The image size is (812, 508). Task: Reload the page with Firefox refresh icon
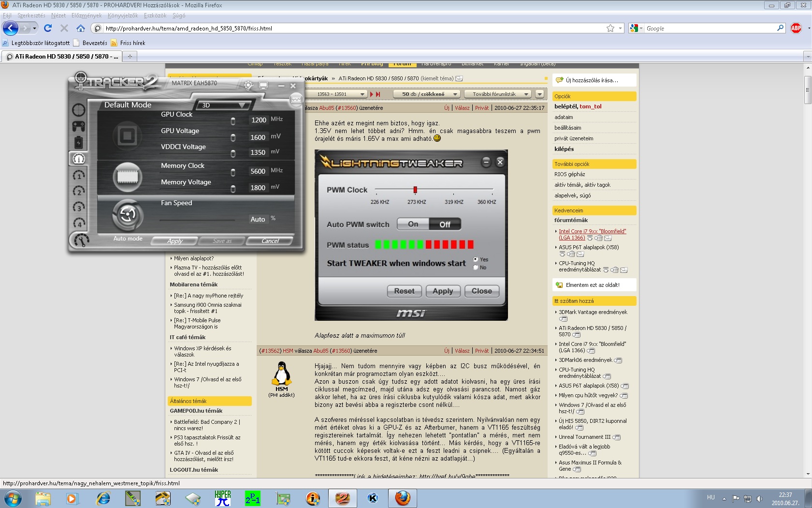coord(48,28)
